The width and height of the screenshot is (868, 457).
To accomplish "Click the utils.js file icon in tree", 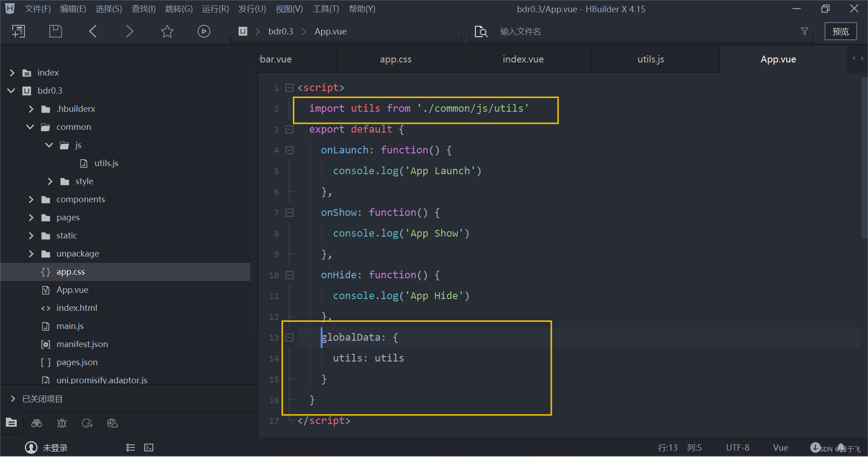I will pyautogui.click(x=84, y=163).
